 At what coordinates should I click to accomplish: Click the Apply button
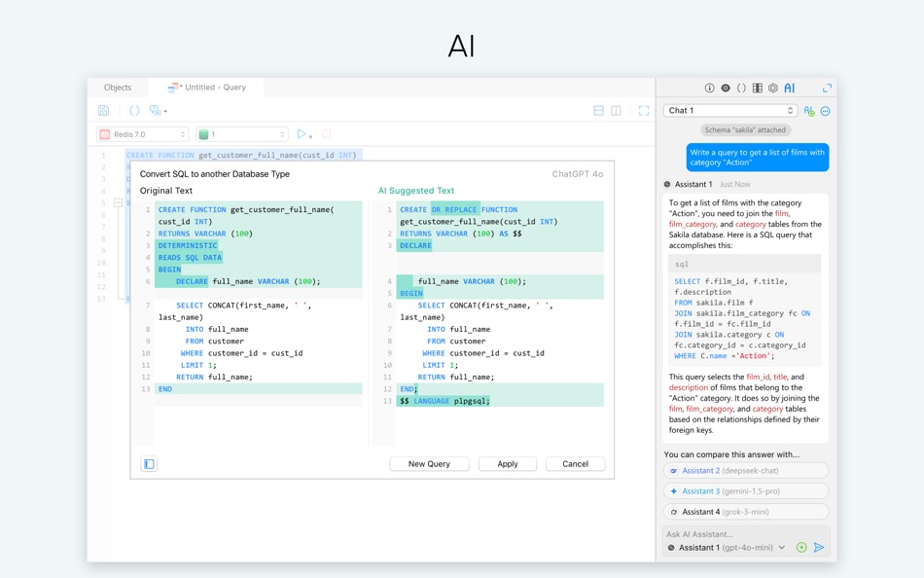[508, 463]
